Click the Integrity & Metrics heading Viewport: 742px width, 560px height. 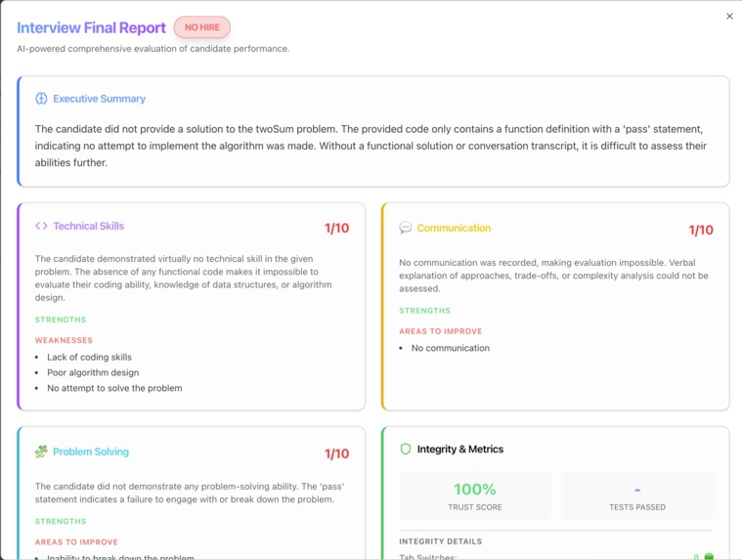pos(460,449)
